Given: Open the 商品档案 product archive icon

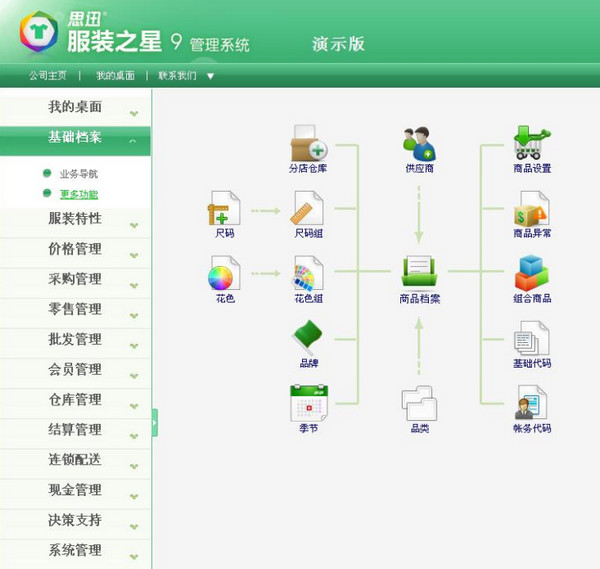Looking at the screenshot, I should tap(419, 271).
